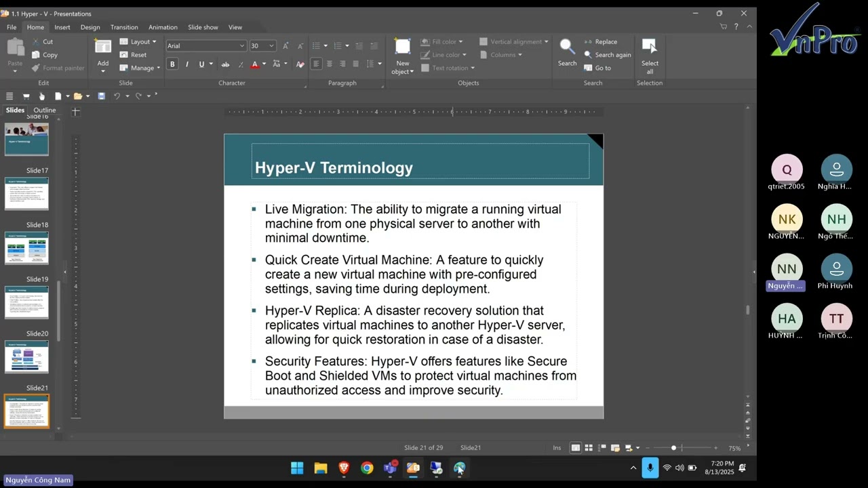Click the Reset slide button
This screenshot has width=868, height=488.
click(134, 55)
